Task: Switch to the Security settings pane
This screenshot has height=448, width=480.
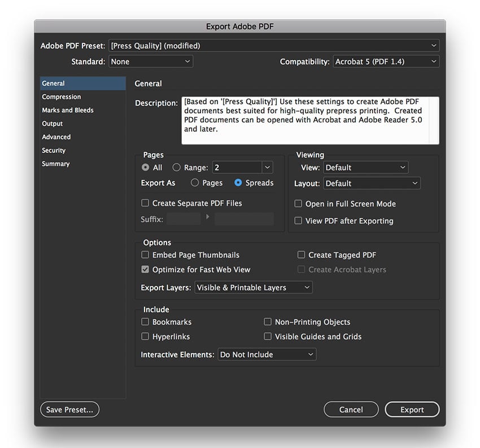Action: pos(53,150)
